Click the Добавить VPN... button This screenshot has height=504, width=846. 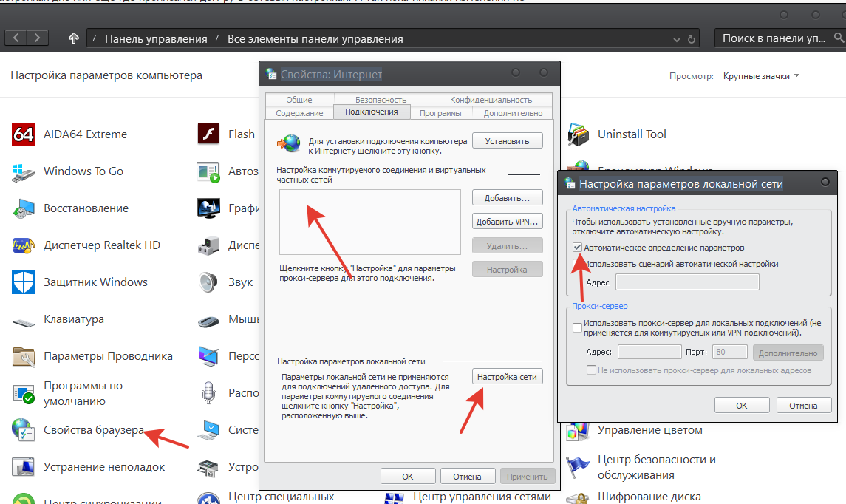[x=507, y=222]
